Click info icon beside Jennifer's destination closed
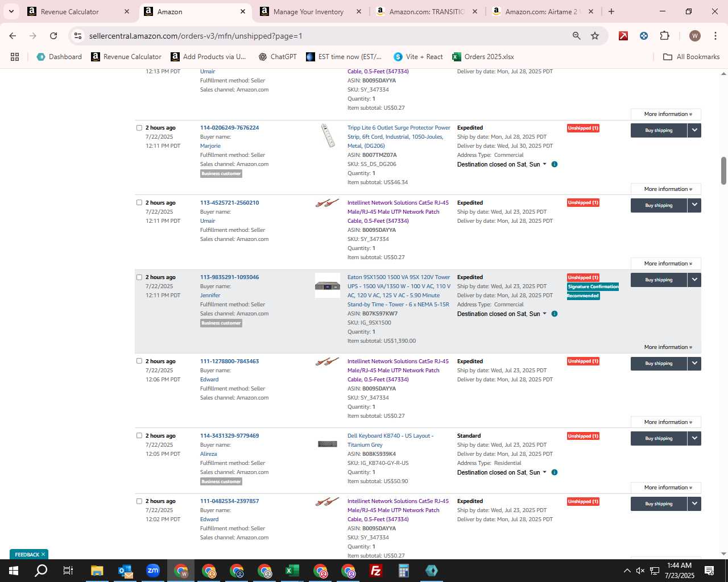The width and height of the screenshot is (728, 582). click(x=555, y=314)
